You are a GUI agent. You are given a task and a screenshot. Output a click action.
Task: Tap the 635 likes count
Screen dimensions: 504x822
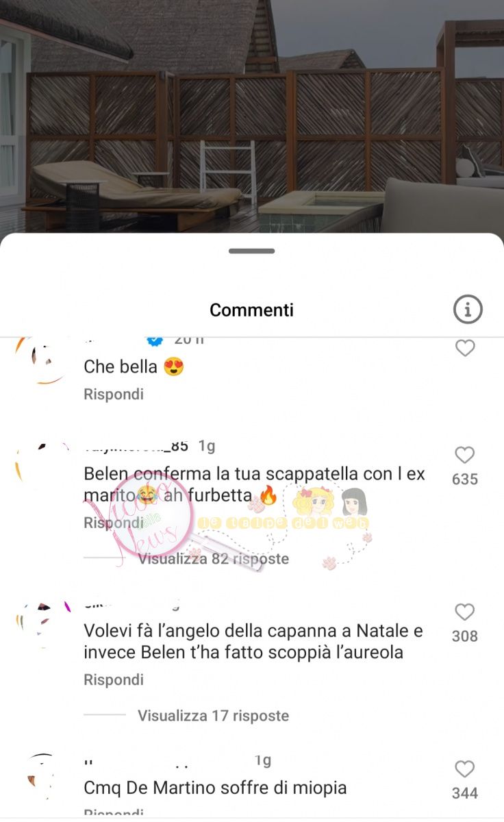(x=465, y=480)
